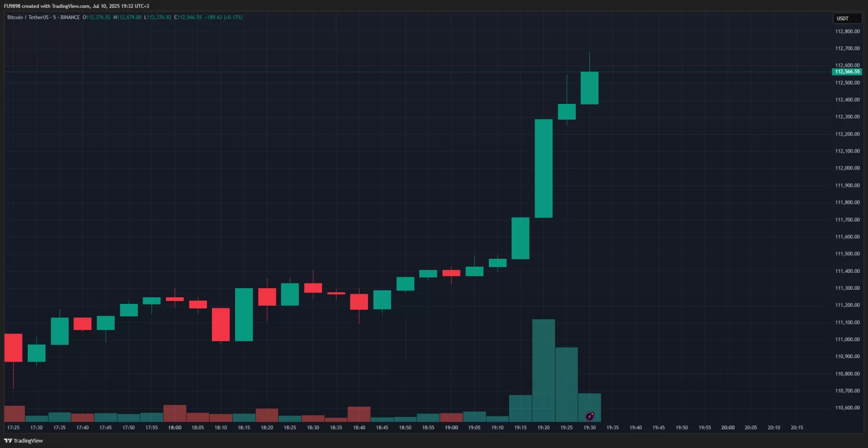Click the Bitcoin / TetherUS symbol title
Image resolution: width=868 pixels, height=448 pixels.
43,18
